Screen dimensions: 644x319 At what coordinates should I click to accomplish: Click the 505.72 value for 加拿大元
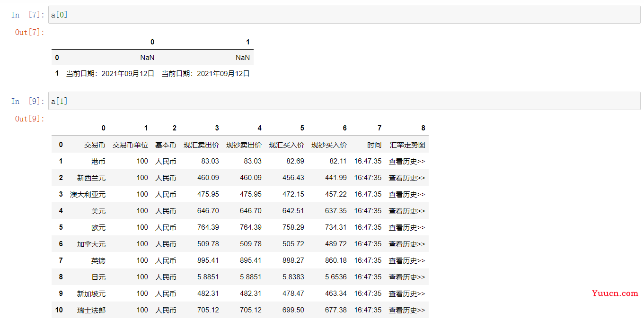(x=293, y=244)
